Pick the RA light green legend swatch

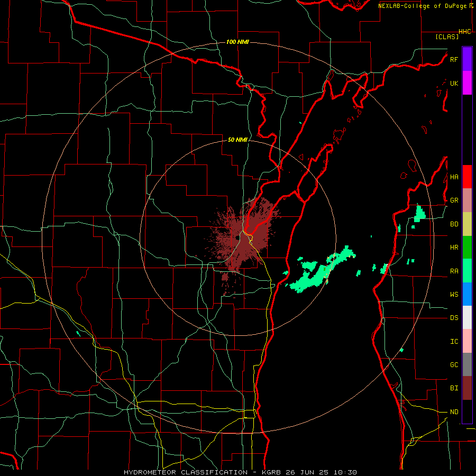pyautogui.click(x=467, y=271)
